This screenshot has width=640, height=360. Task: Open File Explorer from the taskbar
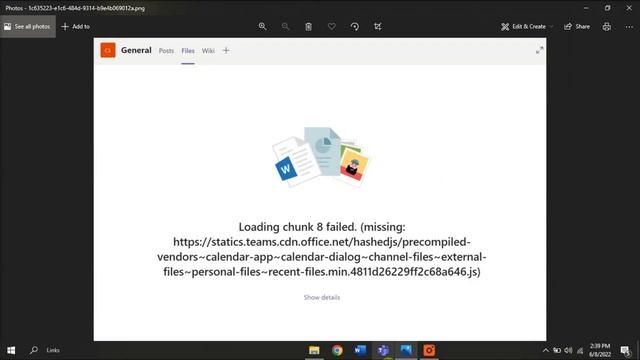tap(314, 350)
